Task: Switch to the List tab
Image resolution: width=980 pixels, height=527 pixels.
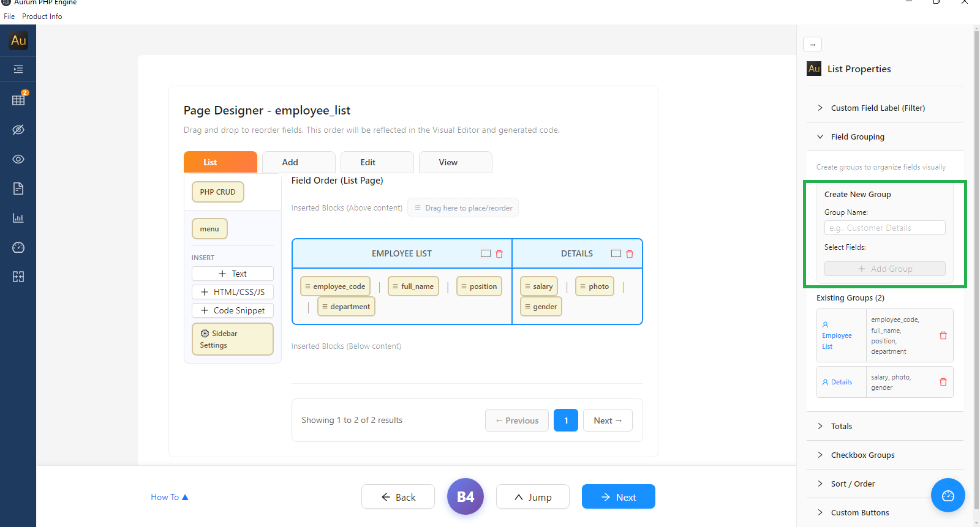Action: (221, 162)
